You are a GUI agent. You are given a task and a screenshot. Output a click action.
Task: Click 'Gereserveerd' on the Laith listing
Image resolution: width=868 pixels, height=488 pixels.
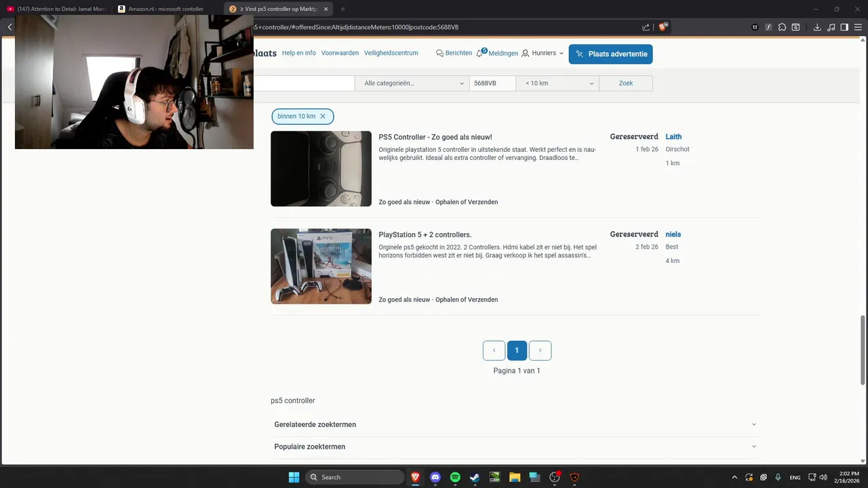pos(634,137)
